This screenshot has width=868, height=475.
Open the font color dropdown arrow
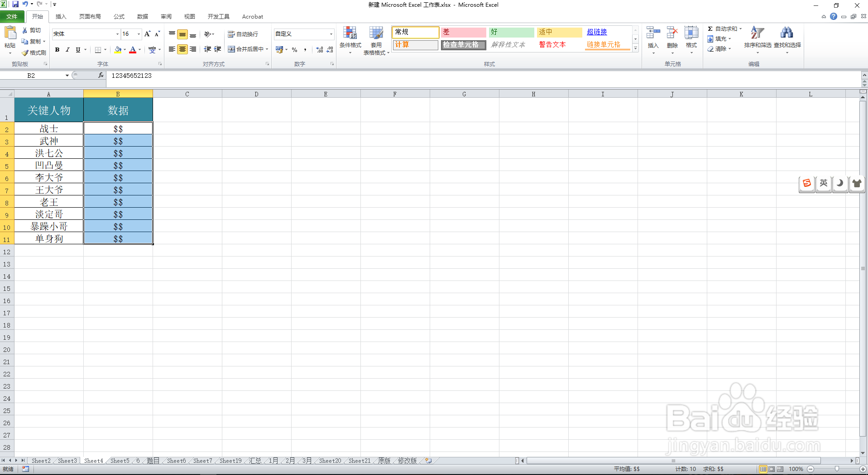click(x=139, y=50)
